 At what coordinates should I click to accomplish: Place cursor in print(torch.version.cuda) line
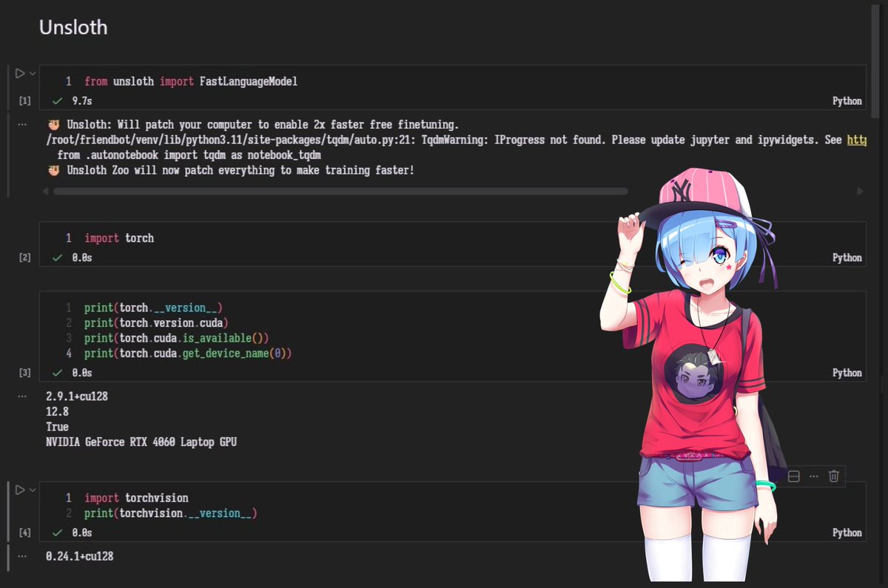pyautogui.click(x=156, y=322)
